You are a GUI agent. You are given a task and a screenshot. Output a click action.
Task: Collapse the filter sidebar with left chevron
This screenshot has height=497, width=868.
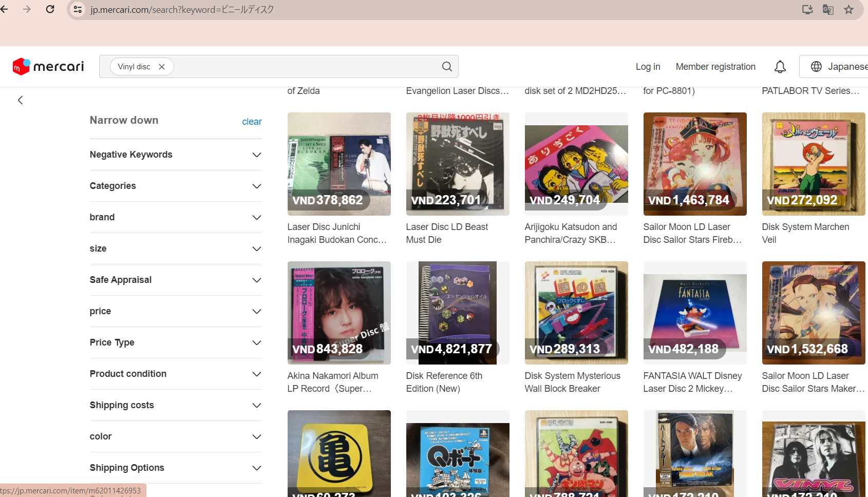point(21,100)
